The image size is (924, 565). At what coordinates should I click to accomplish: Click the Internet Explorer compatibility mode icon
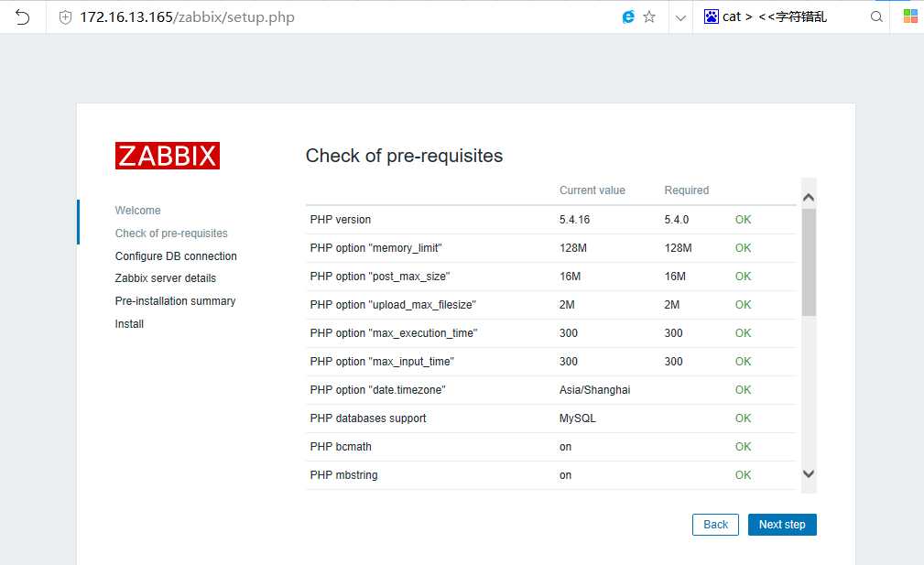[x=628, y=17]
